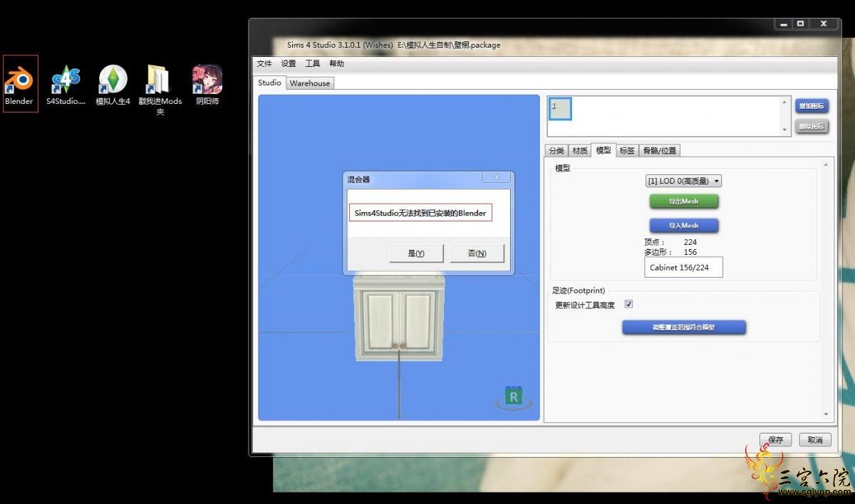The image size is (855, 504).
Task: Open the 骨骼/位置 tab
Action: point(660,150)
